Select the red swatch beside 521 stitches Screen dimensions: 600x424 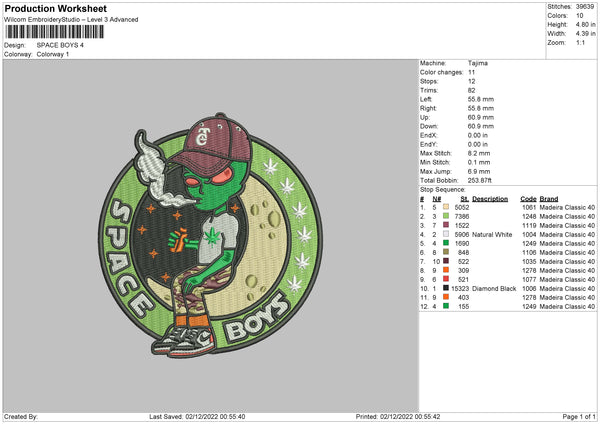446,279
